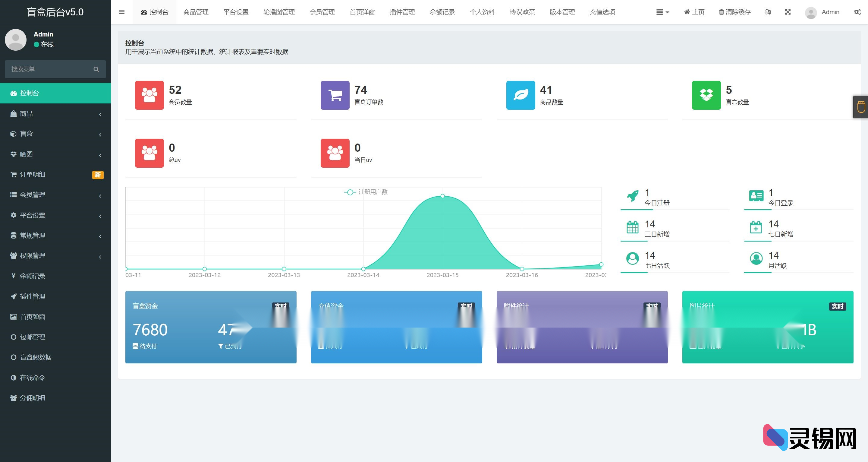Viewport: 868px width, 462px height.
Task: Click the green dropbox 盲盒数量 icon
Action: (706, 95)
